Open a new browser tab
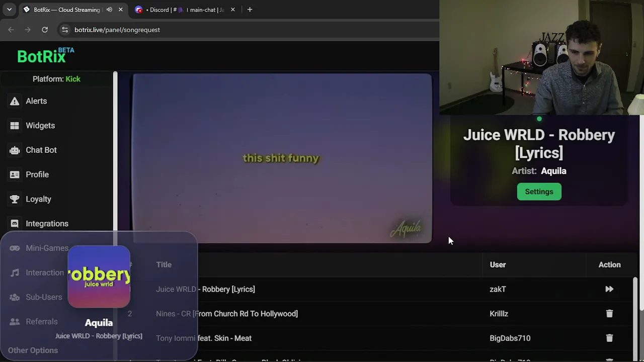 (250, 10)
